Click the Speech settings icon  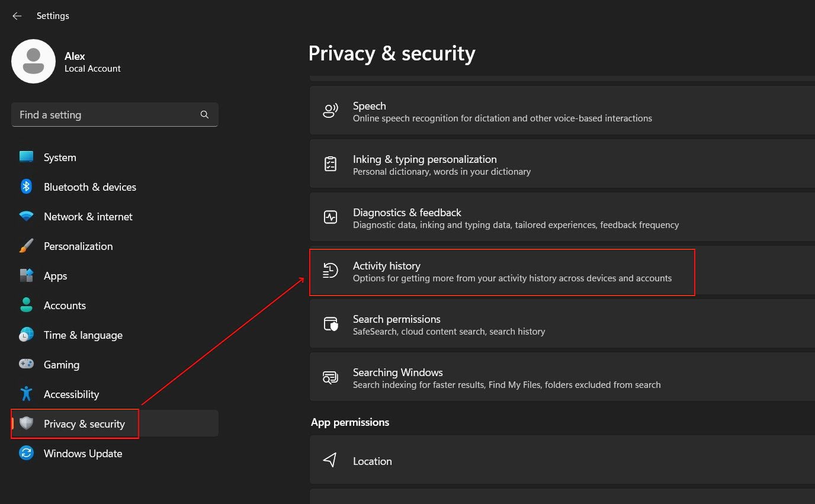click(x=330, y=111)
